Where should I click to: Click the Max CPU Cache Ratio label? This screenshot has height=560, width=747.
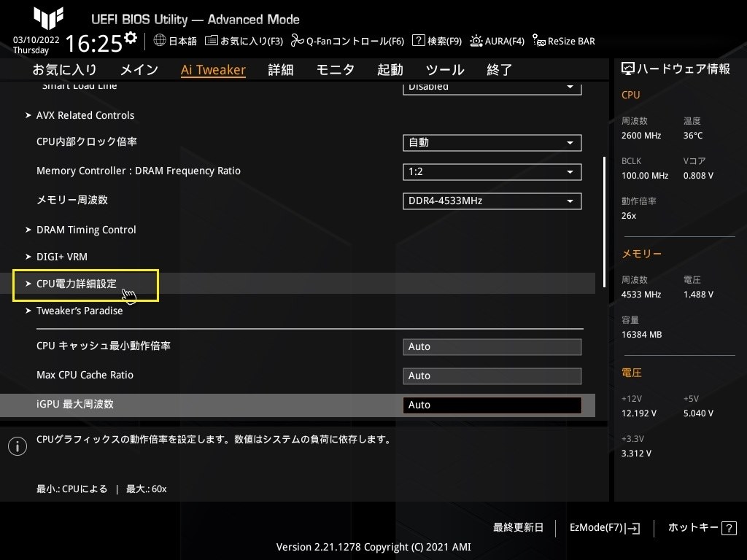point(85,376)
